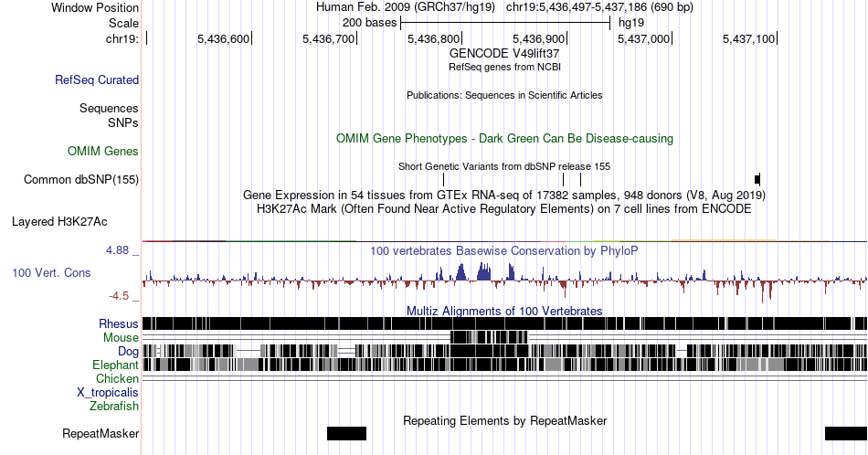868x455 pixels.
Task: Open the OMIM Genes track label
Action: click(x=103, y=151)
